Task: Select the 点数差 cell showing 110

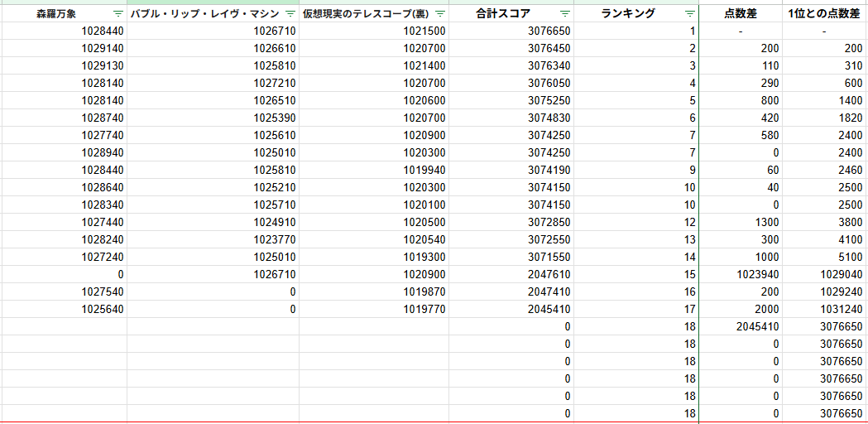Action: pos(741,66)
